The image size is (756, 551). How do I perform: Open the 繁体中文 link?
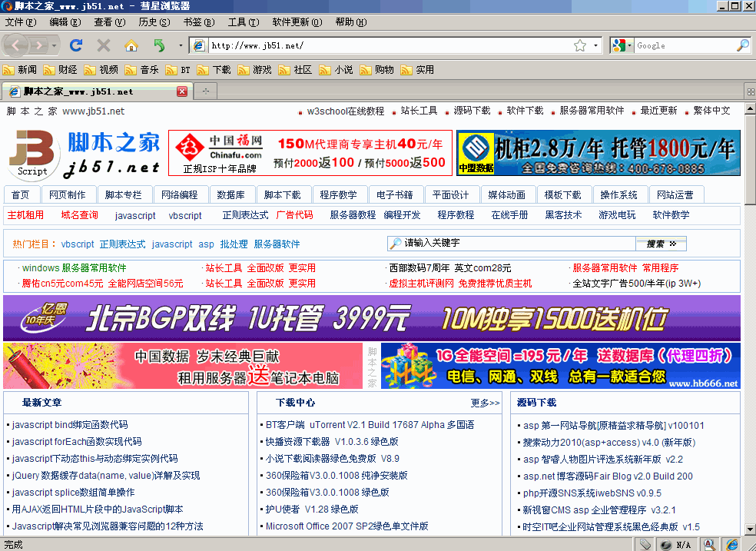point(711,111)
